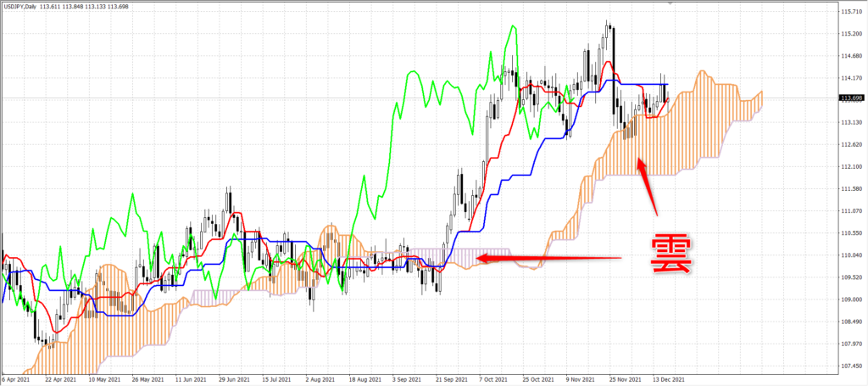Viewport: 868px width, 386px height.
Task: Click the horizontal red arrow pointing left
Action: pyautogui.click(x=548, y=258)
